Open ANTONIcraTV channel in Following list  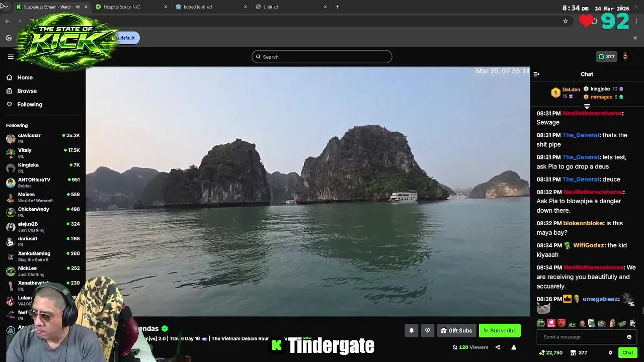click(43, 183)
